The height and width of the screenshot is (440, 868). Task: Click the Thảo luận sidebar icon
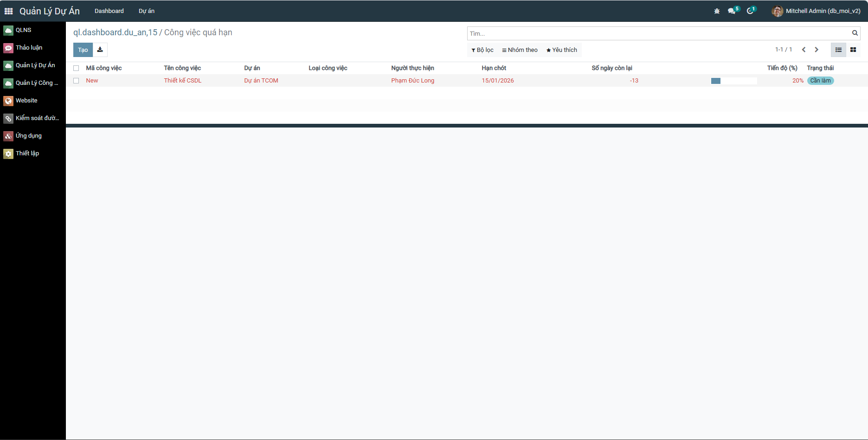click(x=8, y=48)
